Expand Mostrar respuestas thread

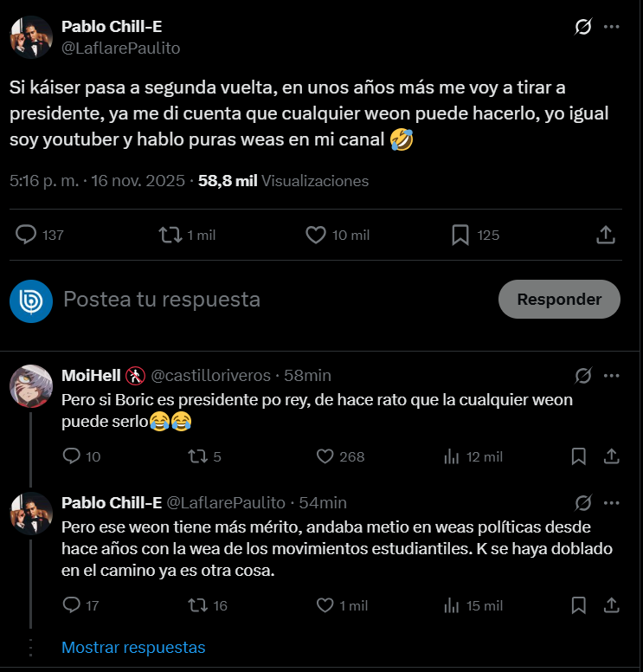(x=133, y=647)
